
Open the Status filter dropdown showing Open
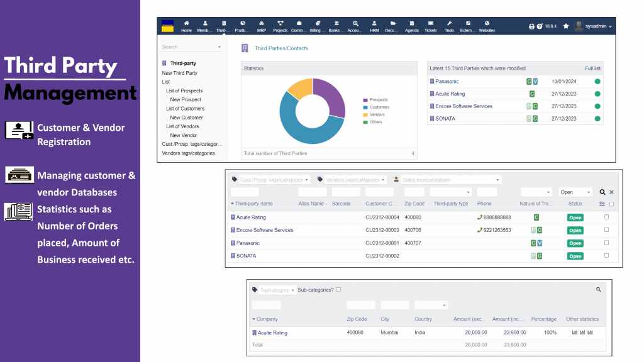(575, 192)
